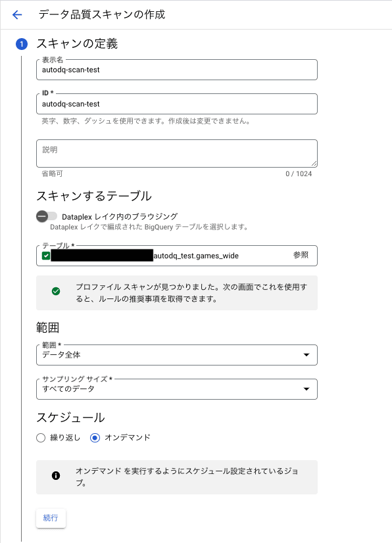Open the サンプリングサイズ dropdown arrow
Screen dimensions: 392x543
coord(305,389)
